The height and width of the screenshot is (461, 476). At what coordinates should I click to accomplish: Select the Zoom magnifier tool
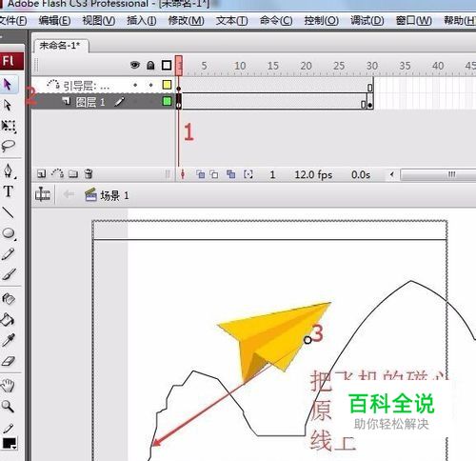point(8,406)
